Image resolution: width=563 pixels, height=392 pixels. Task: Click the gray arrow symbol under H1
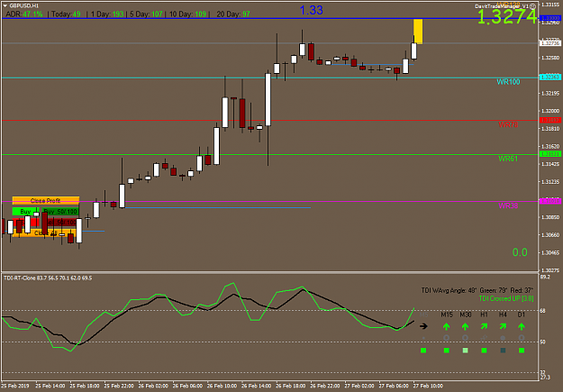(x=484, y=338)
